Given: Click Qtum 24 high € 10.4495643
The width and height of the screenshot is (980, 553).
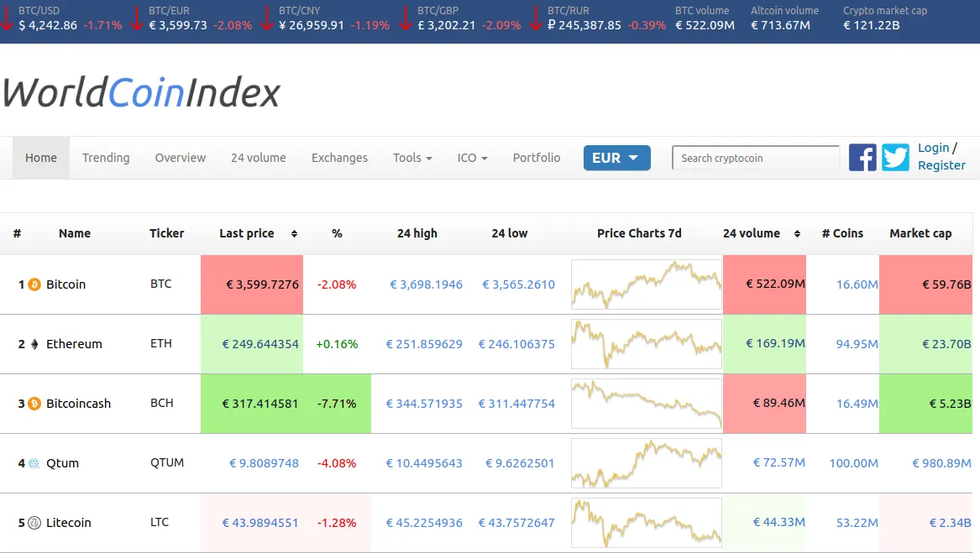Looking at the screenshot, I should pos(424,464).
